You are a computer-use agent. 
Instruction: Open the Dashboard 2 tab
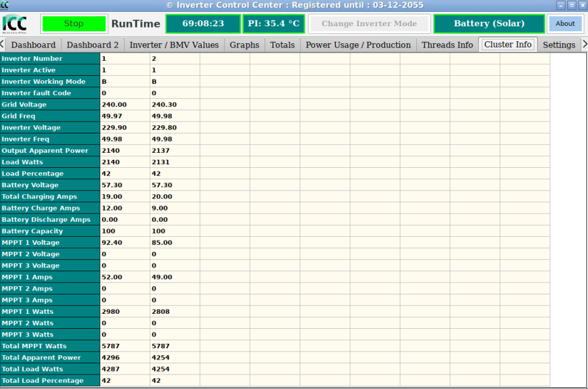[93, 45]
